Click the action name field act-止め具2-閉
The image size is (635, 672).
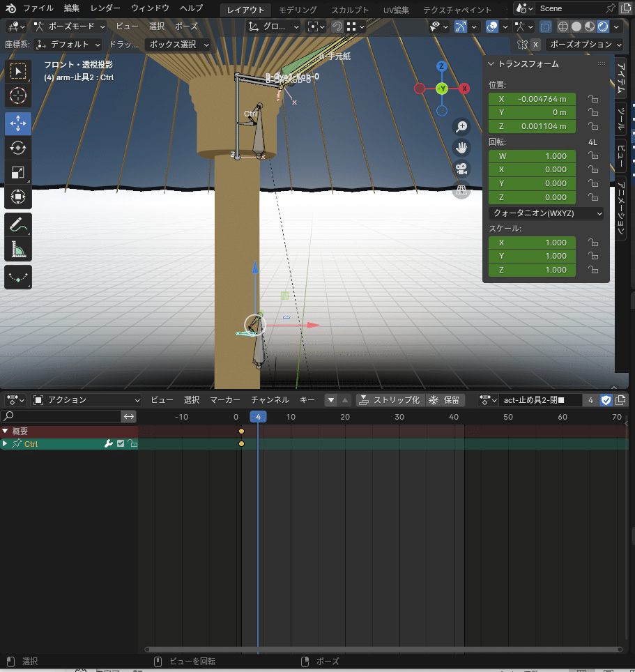(x=540, y=400)
